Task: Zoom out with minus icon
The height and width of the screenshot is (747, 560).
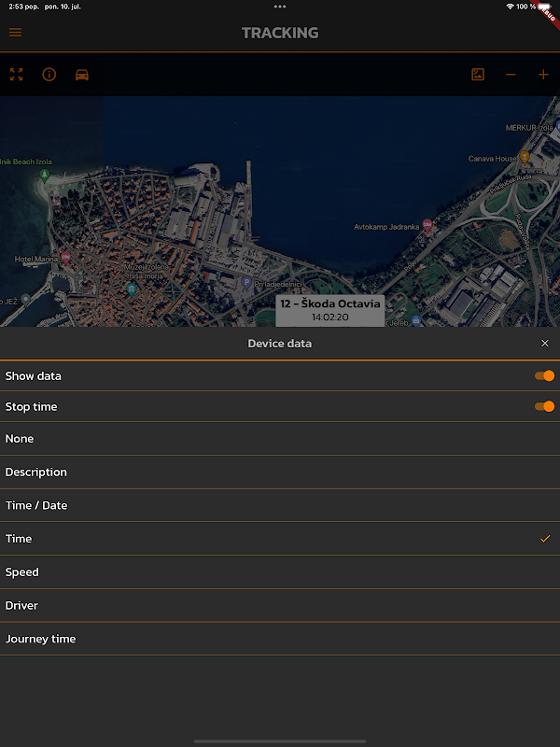Action: point(511,75)
